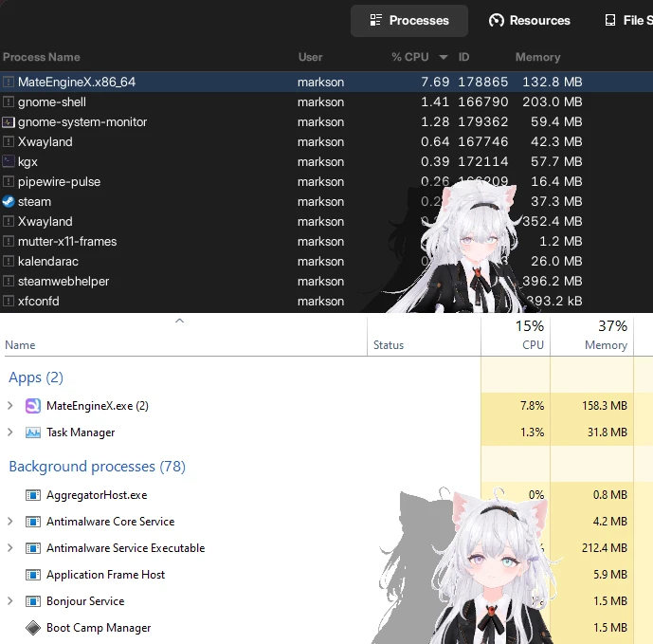This screenshot has height=644, width=653.
Task: Click the steam logo icon
Action: [9, 201]
